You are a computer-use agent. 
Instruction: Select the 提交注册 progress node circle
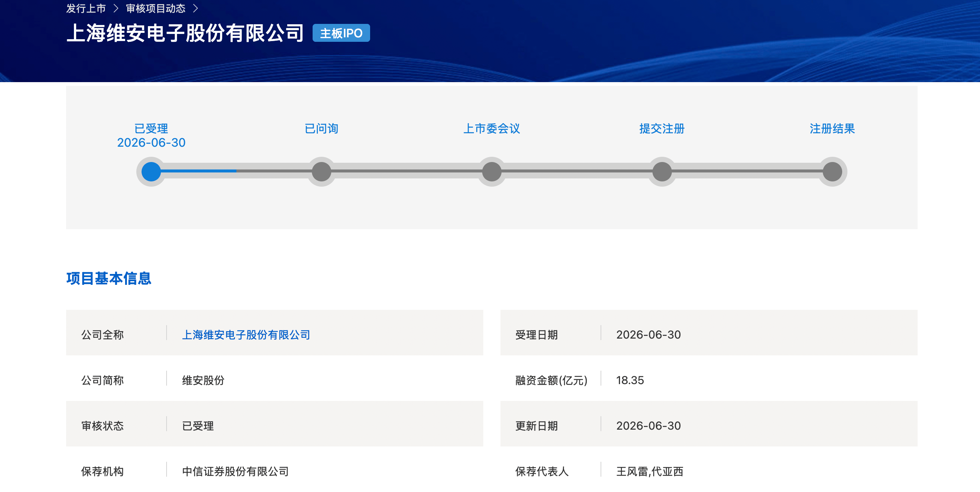click(x=662, y=171)
